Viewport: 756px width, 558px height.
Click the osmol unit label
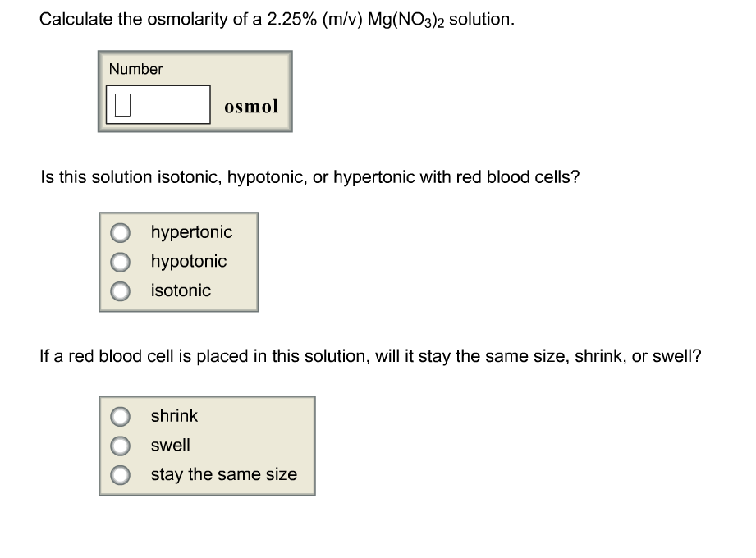(x=251, y=106)
